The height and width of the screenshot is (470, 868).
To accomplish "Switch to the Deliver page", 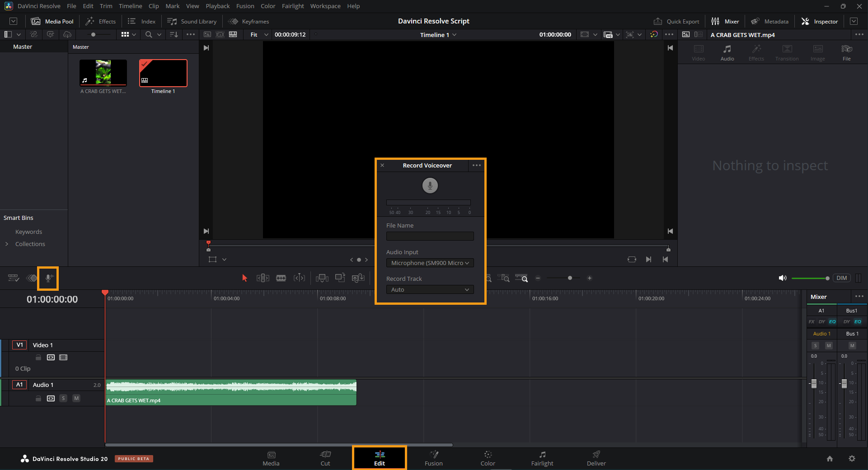I will [596, 458].
